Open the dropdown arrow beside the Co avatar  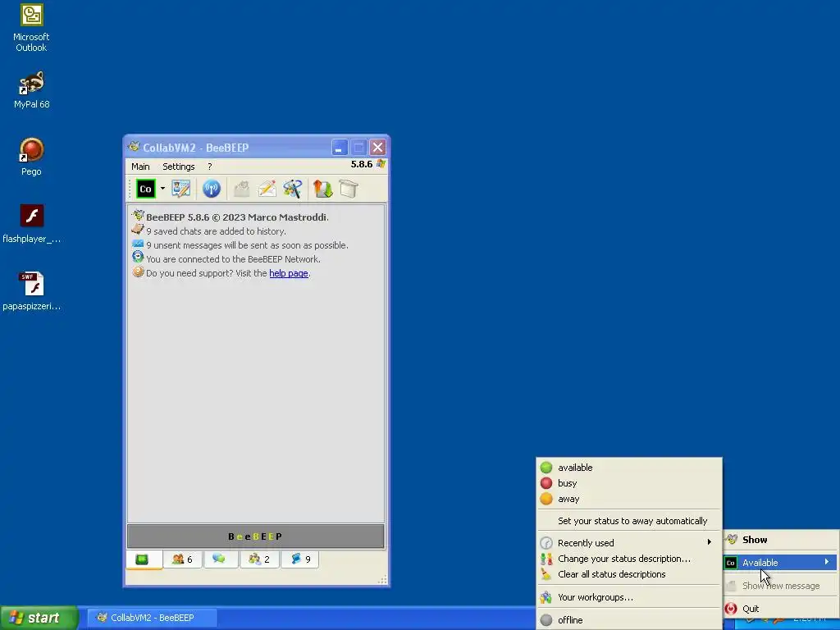coord(162,189)
